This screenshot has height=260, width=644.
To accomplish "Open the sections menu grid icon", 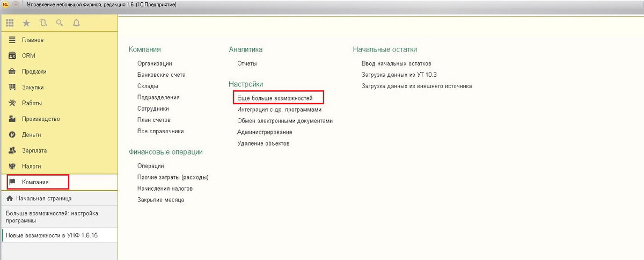I will (x=10, y=23).
